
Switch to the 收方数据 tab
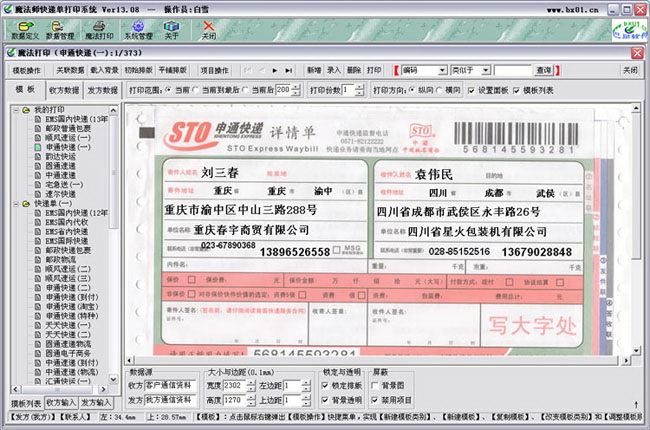[x=64, y=90]
